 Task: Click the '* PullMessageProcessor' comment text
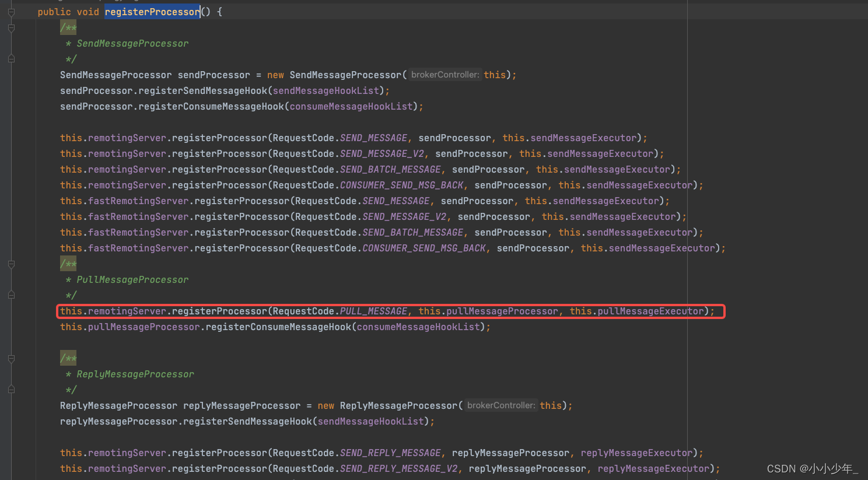[x=127, y=279]
